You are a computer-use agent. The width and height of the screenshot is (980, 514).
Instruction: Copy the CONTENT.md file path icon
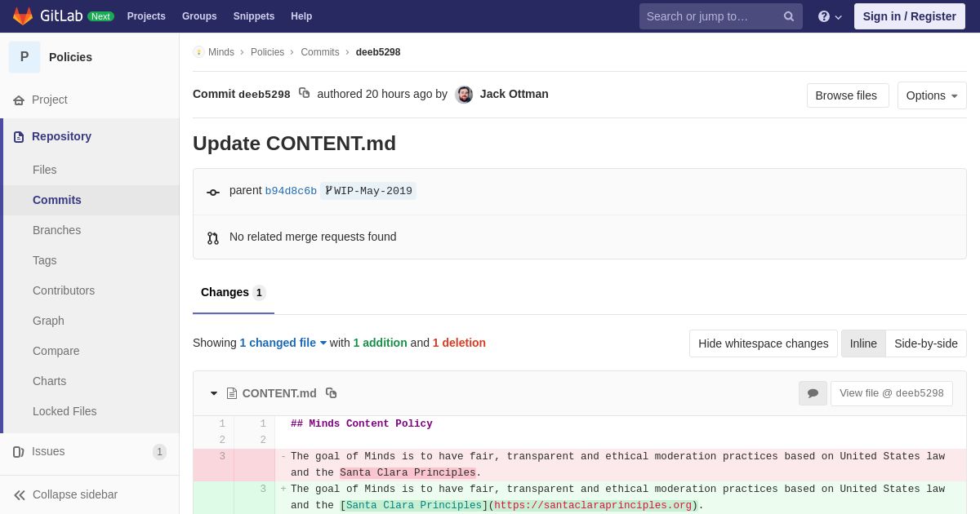pyautogui.click(x=331, y=393)
